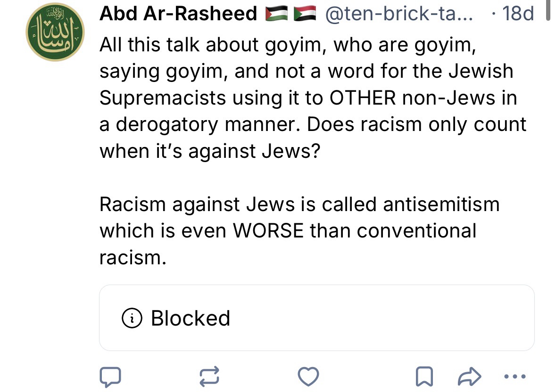Open the green calligraphy profile avatar

(55, 32)
